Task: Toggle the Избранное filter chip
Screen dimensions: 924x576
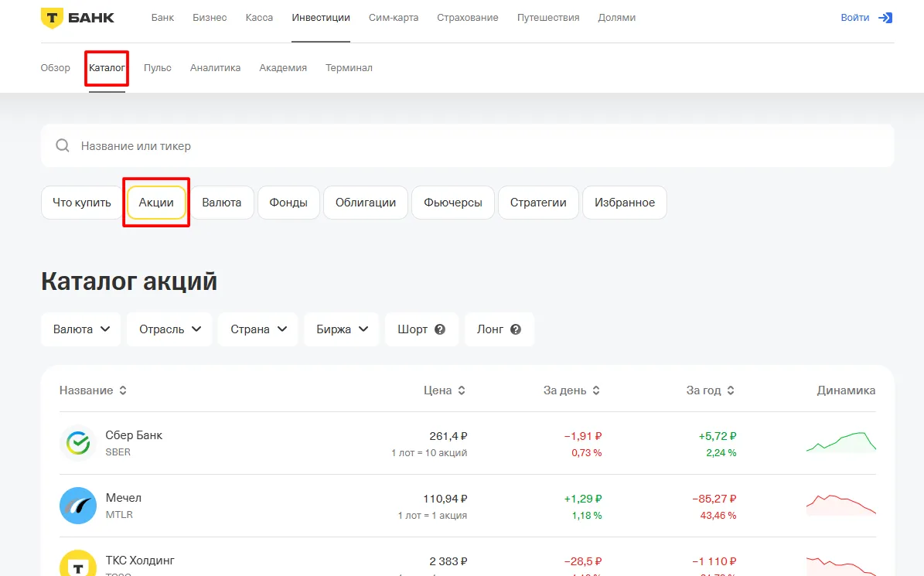Action: click(x=625, y=202)
